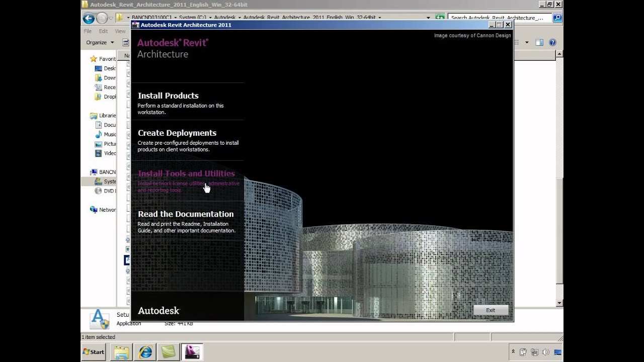Click Explorer forward navigation arrow
This screenshot has height=362, width=644.
(x=102, y=19)
